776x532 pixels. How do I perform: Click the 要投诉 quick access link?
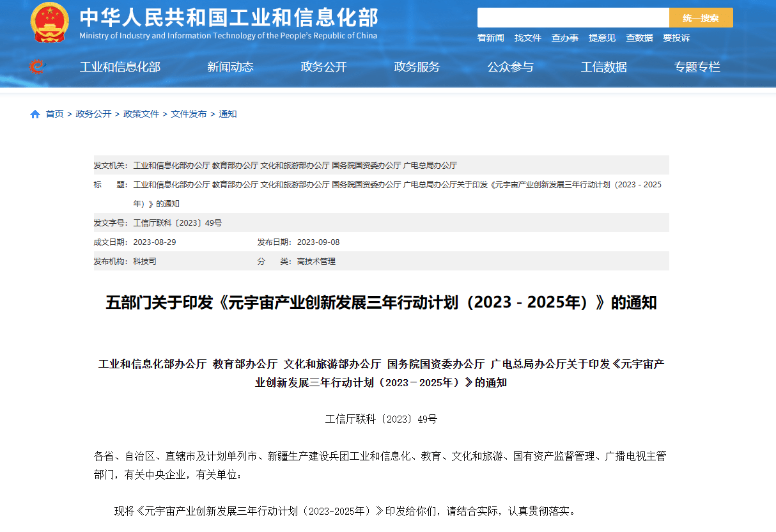coord(676,38)
